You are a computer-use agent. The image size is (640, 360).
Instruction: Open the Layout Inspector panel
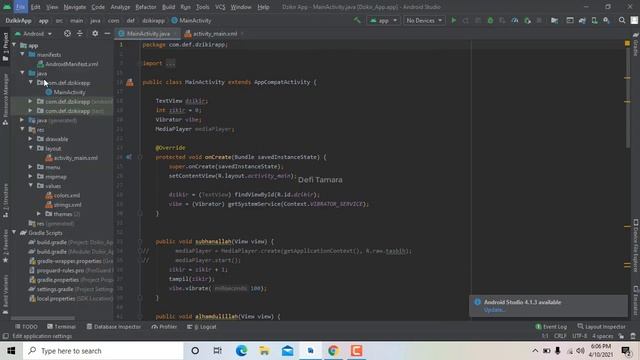click(601, 327)
